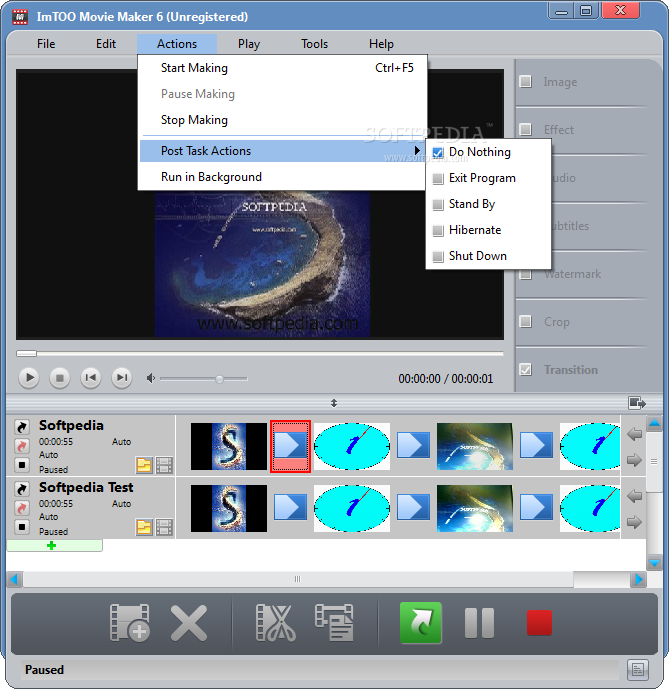669x689 pixels.
Task: Click the Pause making button in bottom toolbar
Action: click(479, 623)
